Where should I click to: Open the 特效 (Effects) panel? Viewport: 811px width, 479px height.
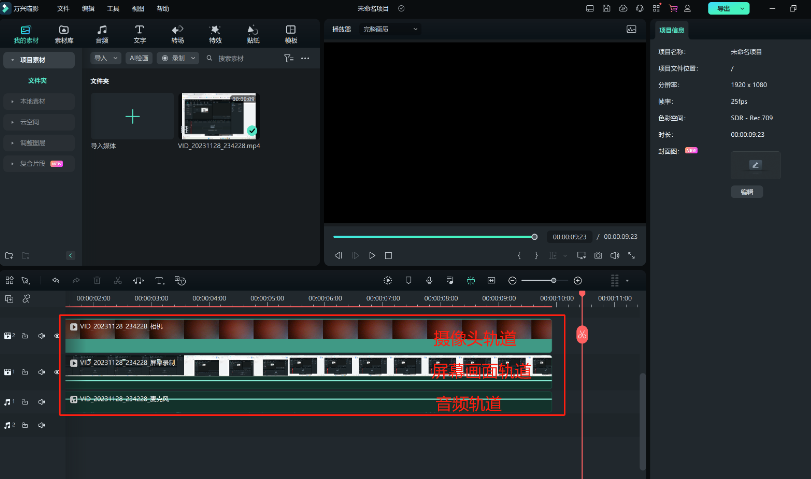[215, 34]
